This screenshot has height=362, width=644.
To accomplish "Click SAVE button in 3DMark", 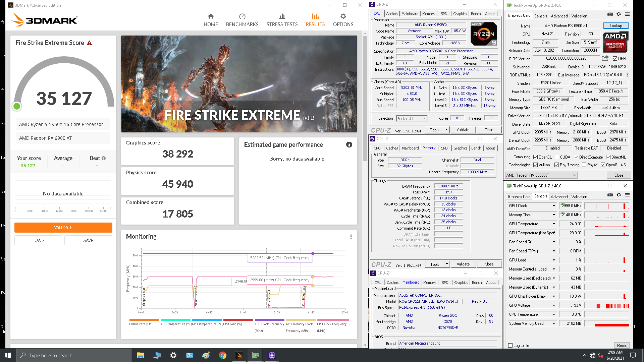I will click(88, 240).
